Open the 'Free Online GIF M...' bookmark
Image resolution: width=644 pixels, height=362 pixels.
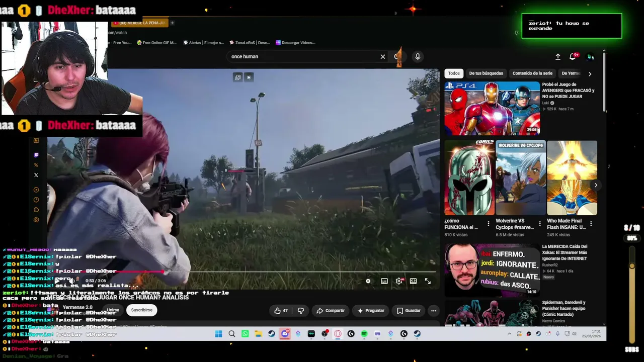156,43
